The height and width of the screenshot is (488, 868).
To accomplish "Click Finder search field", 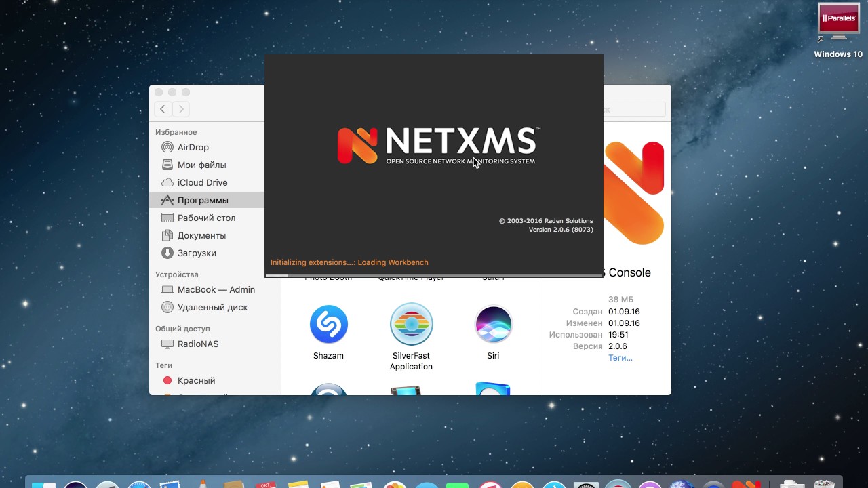I will click(x=634, y=109).
